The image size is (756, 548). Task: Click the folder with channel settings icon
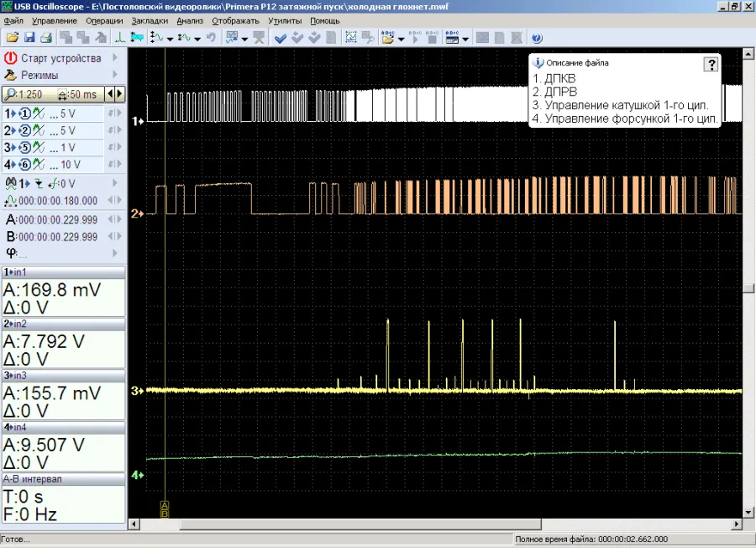click(387, 37)
